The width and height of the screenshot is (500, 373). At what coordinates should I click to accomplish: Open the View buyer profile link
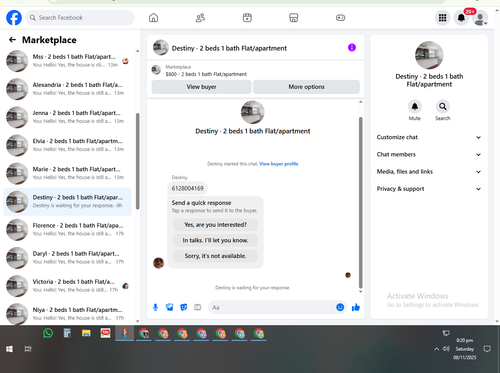[x=279, y=164]
